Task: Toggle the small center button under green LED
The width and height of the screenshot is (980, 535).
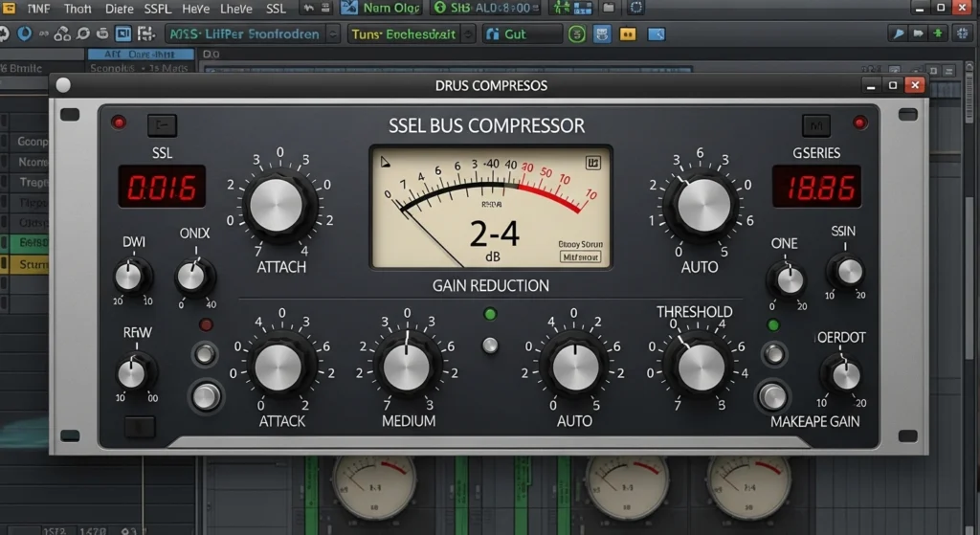Action: pos(490,345)
